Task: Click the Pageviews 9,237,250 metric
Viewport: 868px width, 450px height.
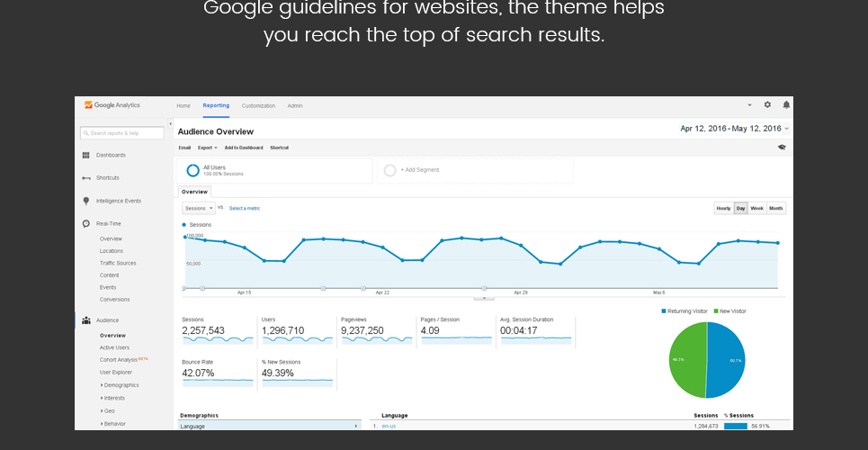Action: (x=377, y=331)
